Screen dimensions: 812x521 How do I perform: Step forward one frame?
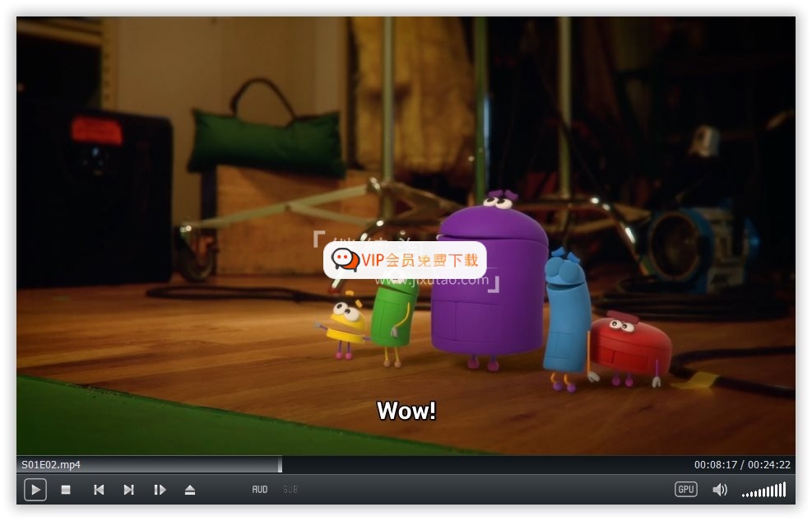click(160, 490)
